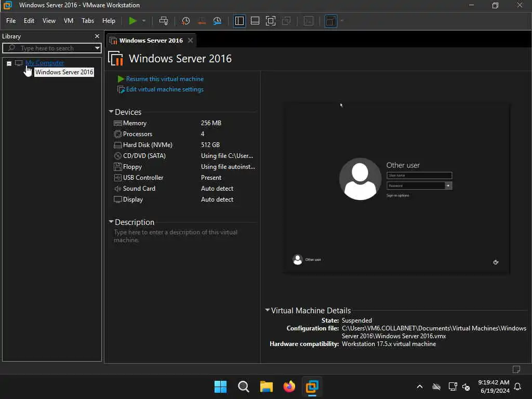532x399 pixels.
Task: Open the taskbar clock and date
Action: pyautogui.click(x=494, y=387)
